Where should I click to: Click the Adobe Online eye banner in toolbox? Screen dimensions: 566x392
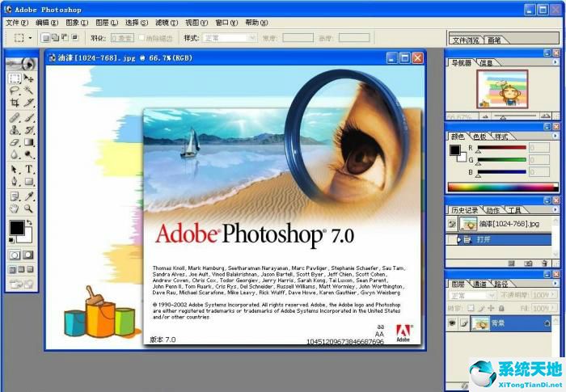pos(21,64)
